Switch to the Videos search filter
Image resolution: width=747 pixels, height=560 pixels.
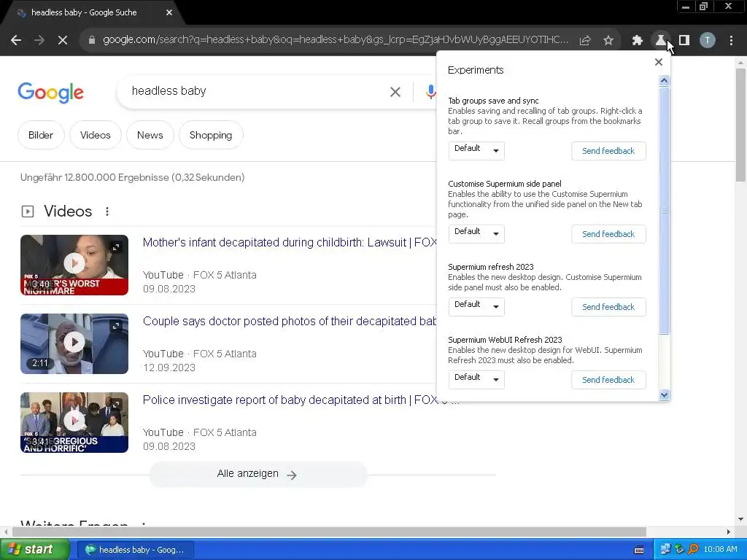pos(96,135)
